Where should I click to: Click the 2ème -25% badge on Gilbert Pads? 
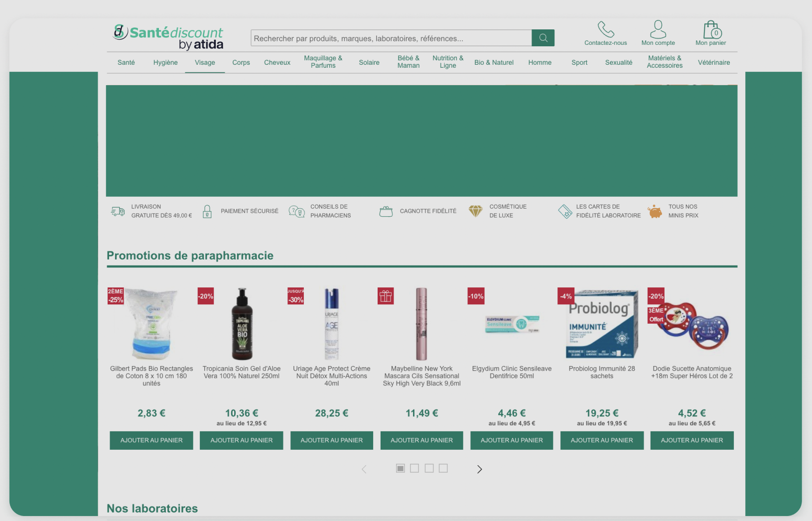(x=116, y=296)
